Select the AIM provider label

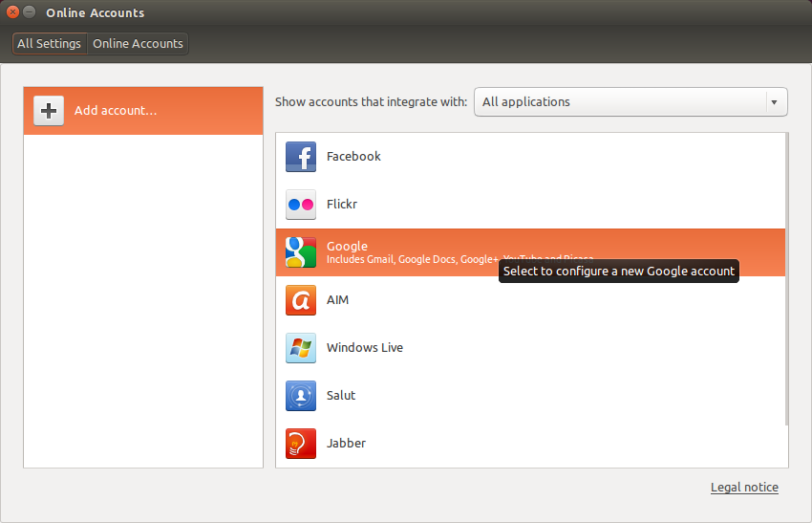pyautogui.click(x=337, y=300)
